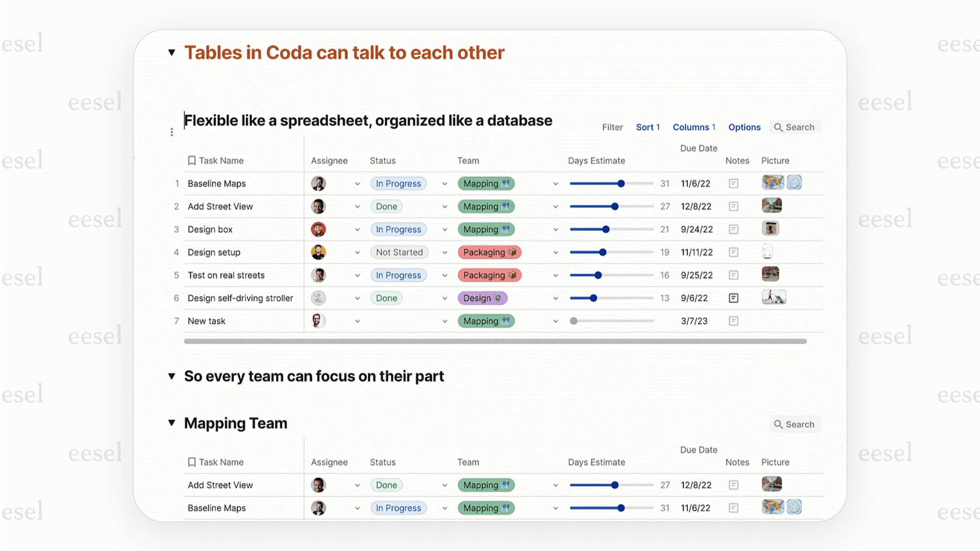Click the Add Street View assignee avatar
The width and height of the screenshot is (980, 551).
pos(318,206)
